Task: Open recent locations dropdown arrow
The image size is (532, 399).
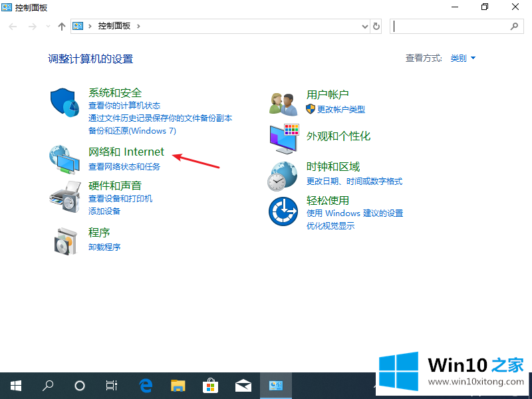Action: click(x=48, y=27)
